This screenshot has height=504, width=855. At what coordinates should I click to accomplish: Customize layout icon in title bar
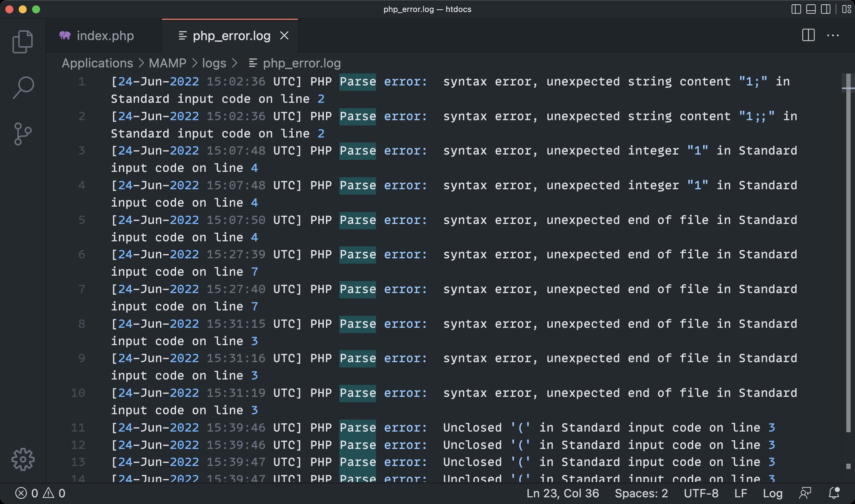click(846, 9)
